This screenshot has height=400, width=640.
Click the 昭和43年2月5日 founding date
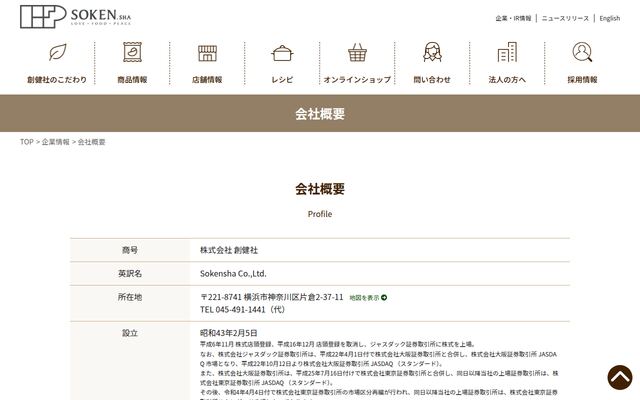click(x=229, y=333)
